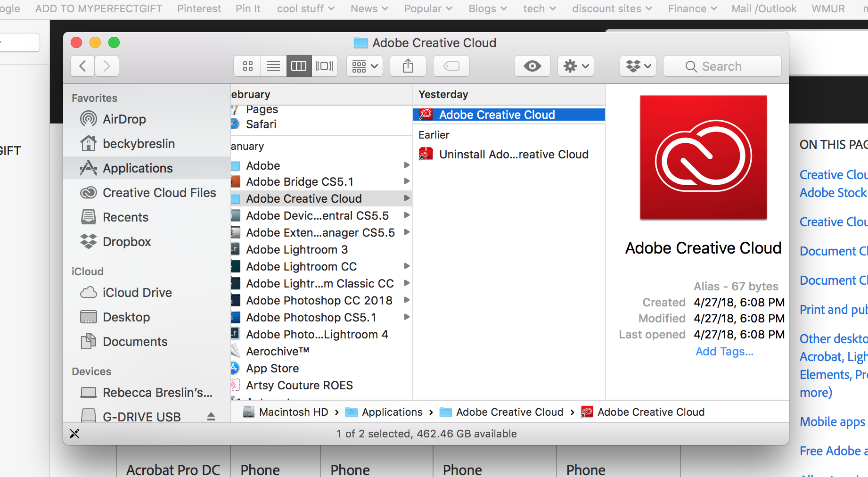The width and height of the screenshot is (868, 477).
Task: Expand Adobe Extension Manager CS5.5 arrow
Action: (x=407, y=232)
